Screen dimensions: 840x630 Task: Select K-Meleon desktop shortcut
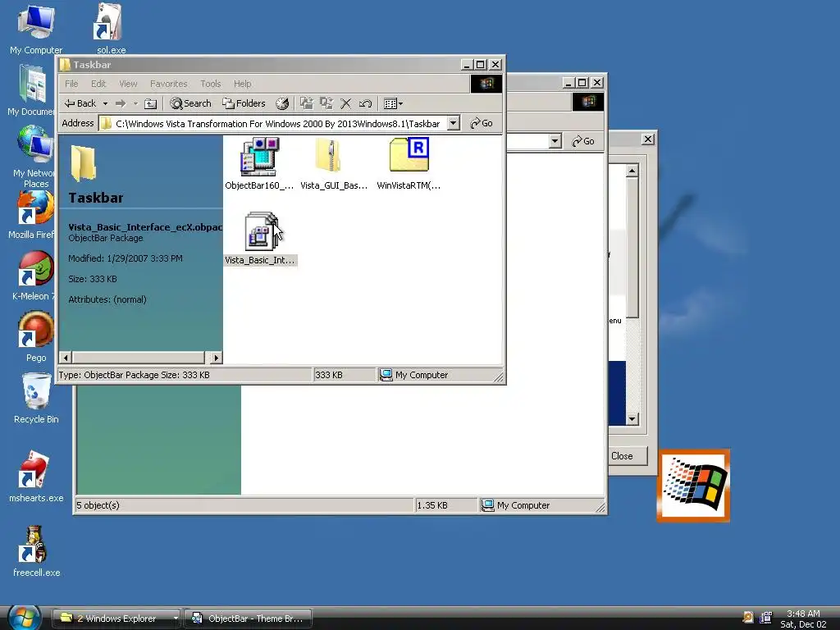tap(34, 276)
